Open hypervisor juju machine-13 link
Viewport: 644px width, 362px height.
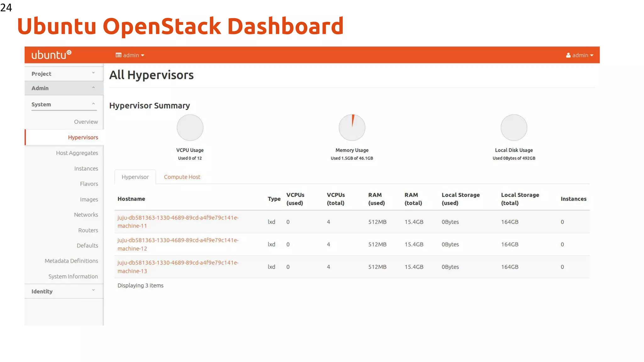point(178,267)
